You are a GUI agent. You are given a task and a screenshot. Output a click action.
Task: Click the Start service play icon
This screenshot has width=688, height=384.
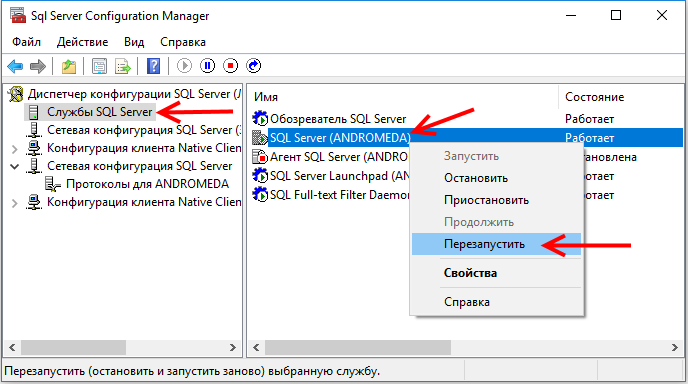(184, 66)
